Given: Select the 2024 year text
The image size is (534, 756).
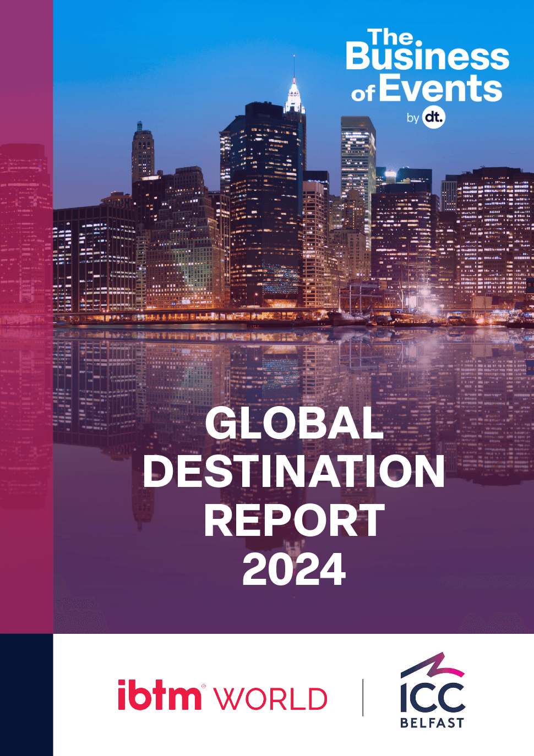Looking at the screenshot, I should coord(294,569).
